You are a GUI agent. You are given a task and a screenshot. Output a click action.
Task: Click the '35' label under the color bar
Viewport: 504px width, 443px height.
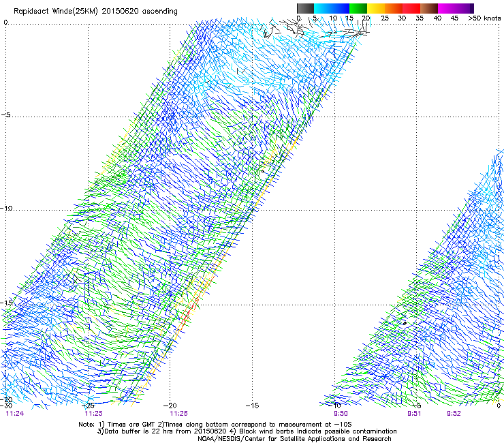click(420, 18)
